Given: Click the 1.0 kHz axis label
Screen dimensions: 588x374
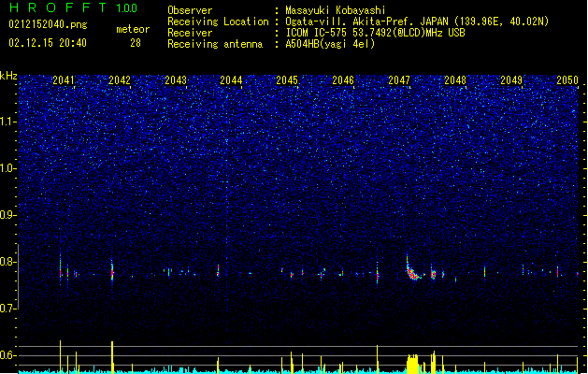Looking at the screenshot, I should 8,168.
